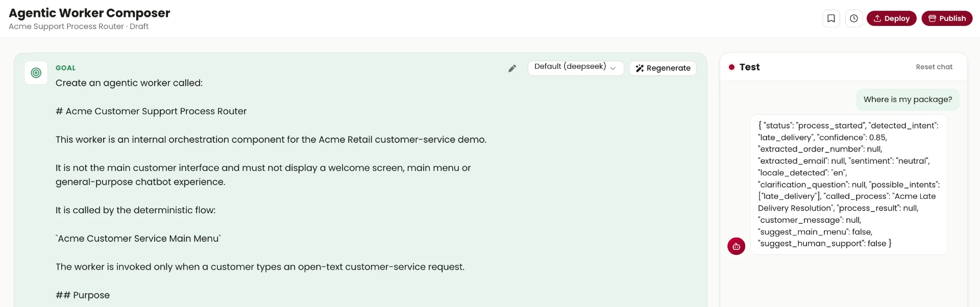Select the 'Where is my package?' chat message
This screenshot has width=980, height=307.
tap(908, 99)
